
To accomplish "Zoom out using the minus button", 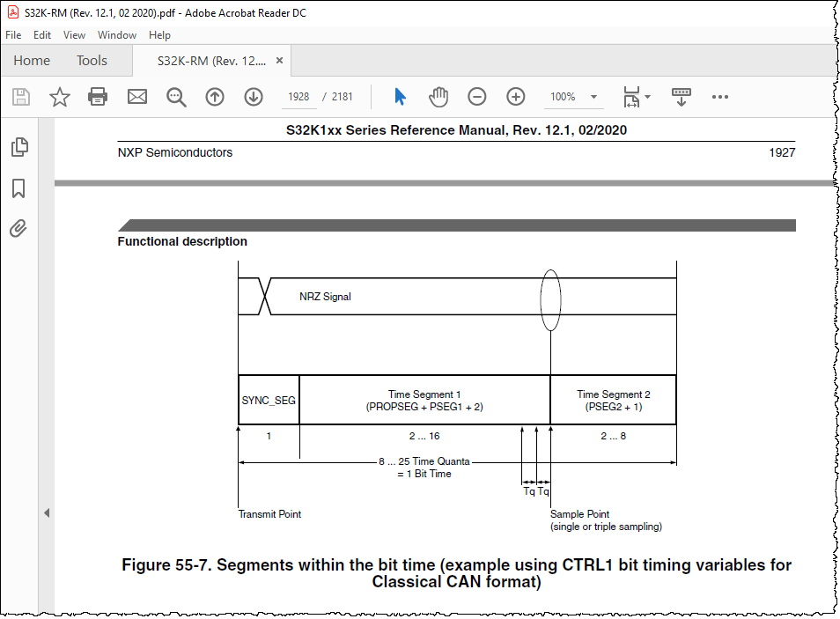I will coord(476,97).
